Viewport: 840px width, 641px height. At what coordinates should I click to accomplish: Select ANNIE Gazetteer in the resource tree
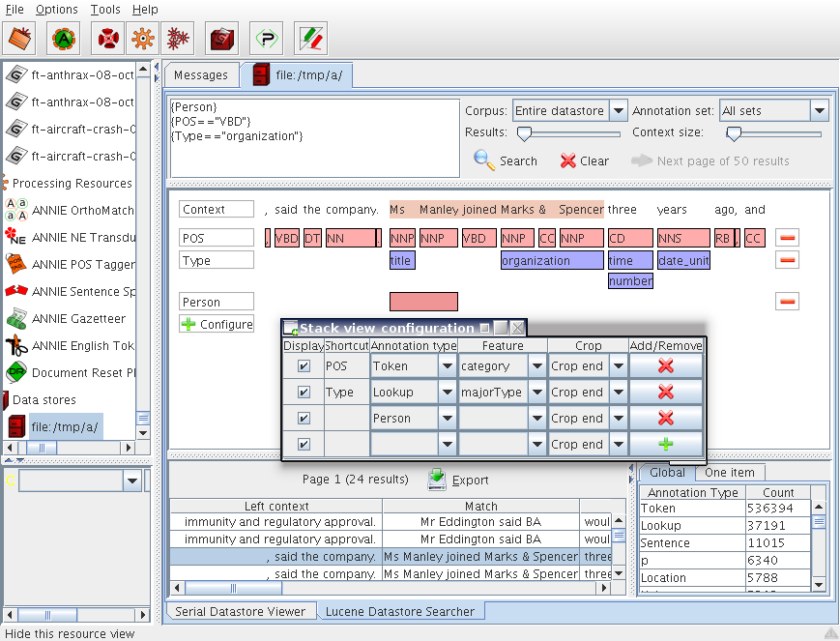tap(77, 318)
